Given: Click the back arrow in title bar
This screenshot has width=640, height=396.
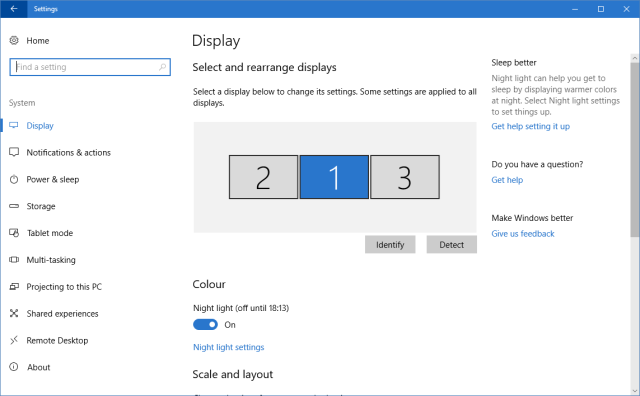Looking at the screenshot, I should (x=14, y=9).
